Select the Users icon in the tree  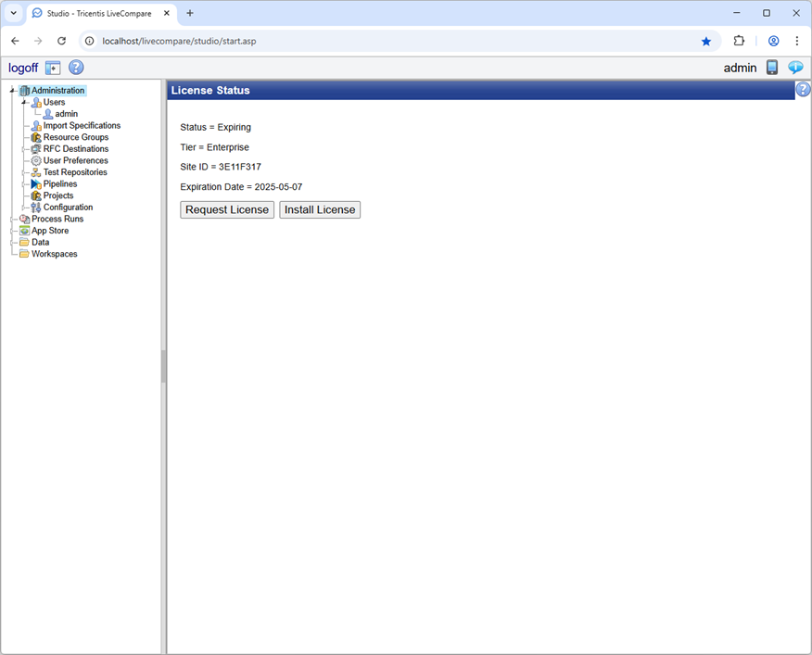pyautogui.click(x=36, y=102)
